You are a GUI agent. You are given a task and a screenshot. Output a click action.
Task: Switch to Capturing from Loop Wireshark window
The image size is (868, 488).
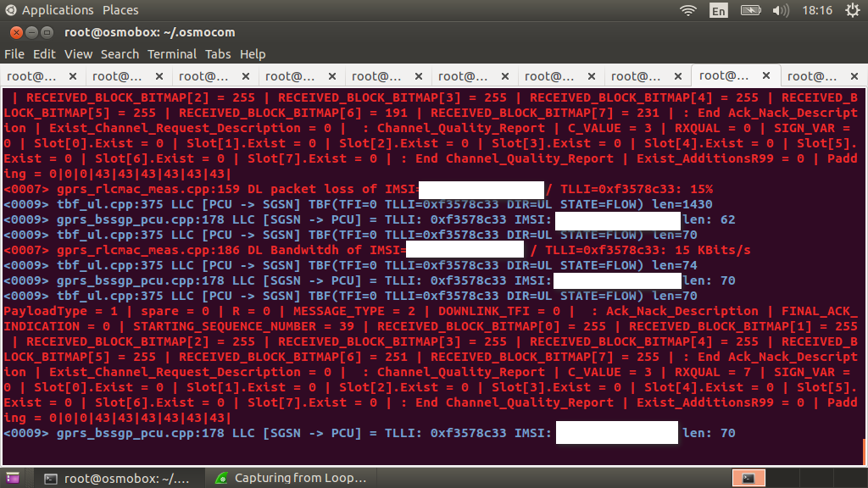(292, 478)
